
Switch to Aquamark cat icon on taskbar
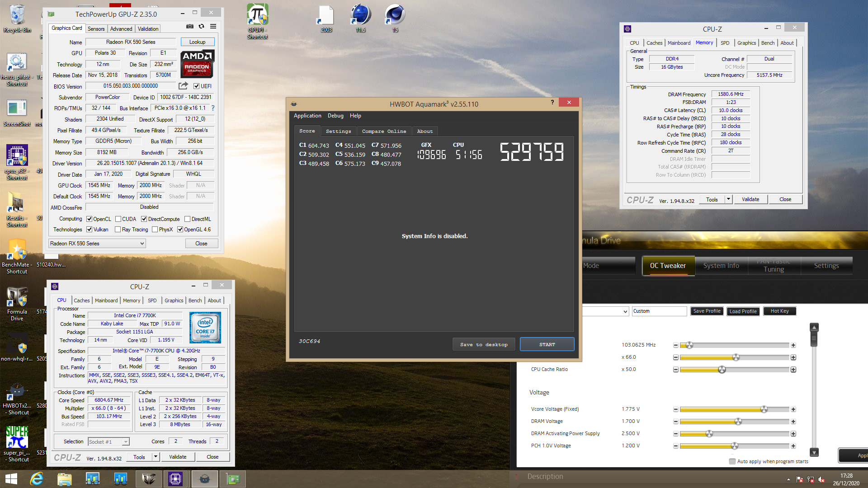[204, 479]
